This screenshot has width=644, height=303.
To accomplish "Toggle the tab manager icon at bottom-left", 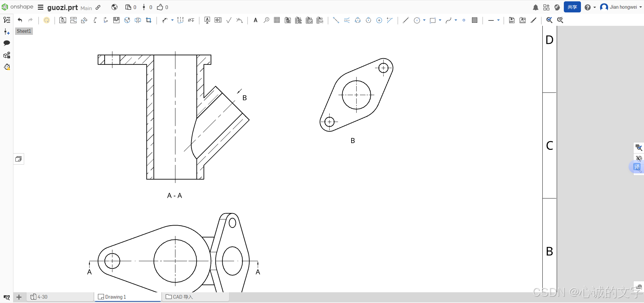I will pyautogui.click(x=7, y=297).
